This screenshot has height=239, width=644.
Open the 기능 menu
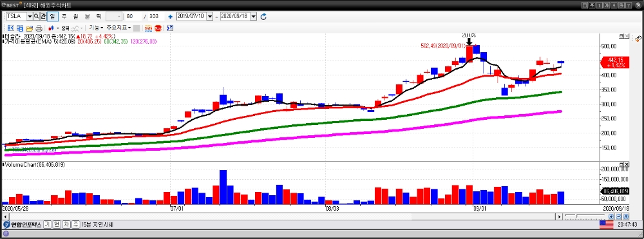click(x=96, y=28)
